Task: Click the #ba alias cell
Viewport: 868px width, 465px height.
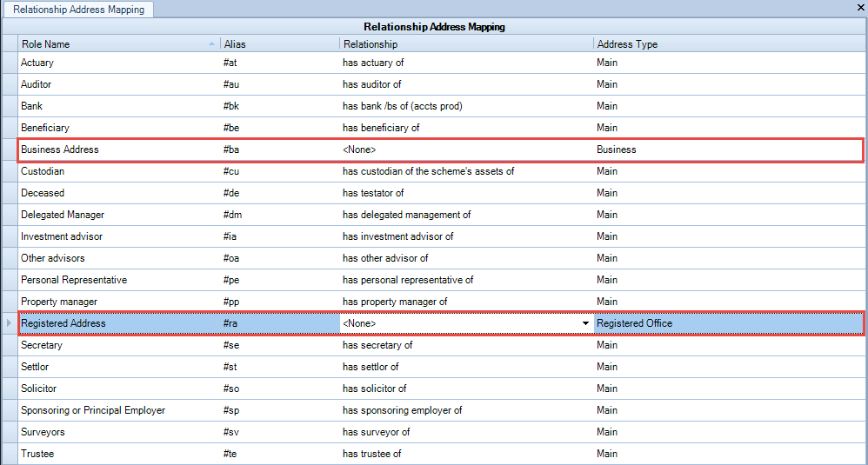Action: pyautogui.click(x=279, y=149)
